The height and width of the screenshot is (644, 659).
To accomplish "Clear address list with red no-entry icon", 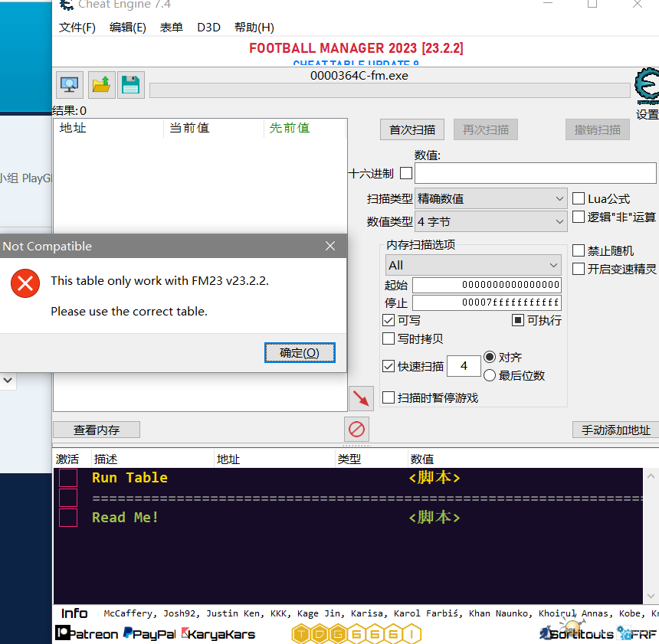I will point(357,430).
